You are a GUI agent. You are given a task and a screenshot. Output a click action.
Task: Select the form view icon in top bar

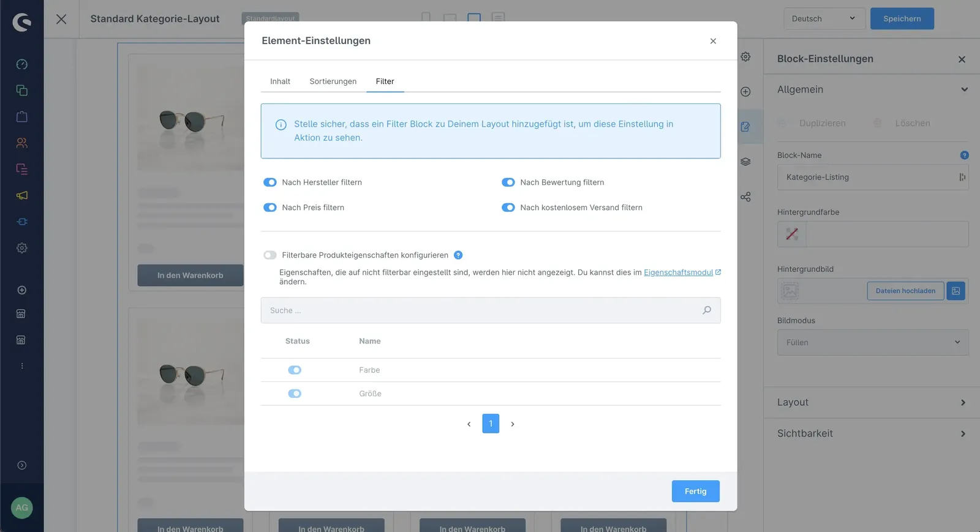[x=499, y=18]
